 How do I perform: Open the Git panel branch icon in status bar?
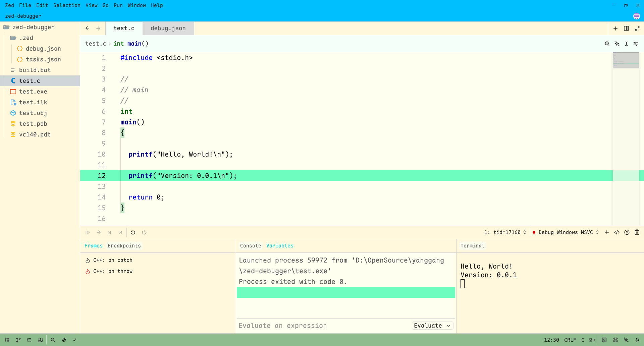[x=18, y=340]
